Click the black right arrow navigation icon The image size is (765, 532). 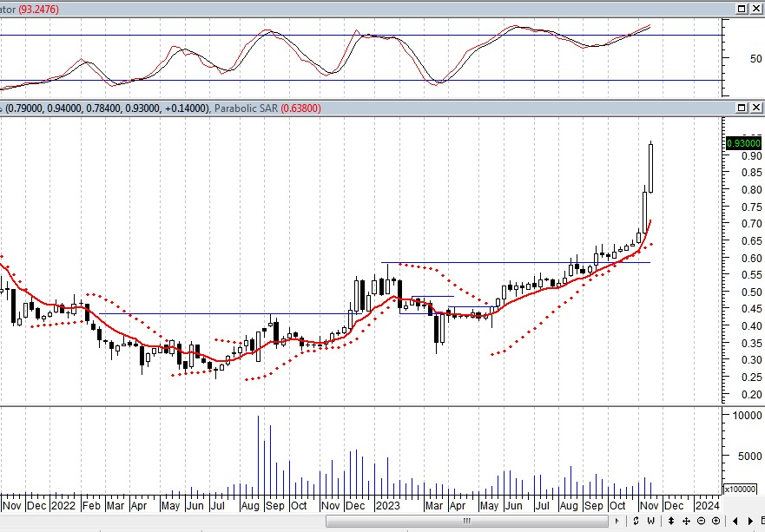[x=751, y=521]
